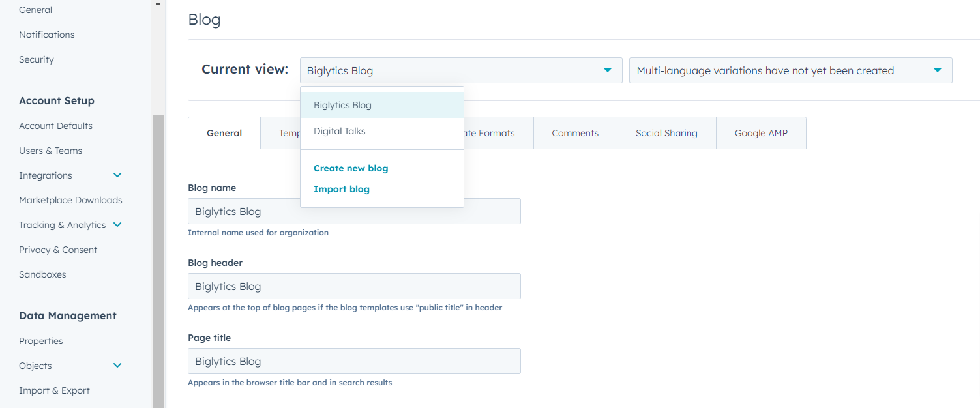Focus the Blog header input field

(354, 286)
